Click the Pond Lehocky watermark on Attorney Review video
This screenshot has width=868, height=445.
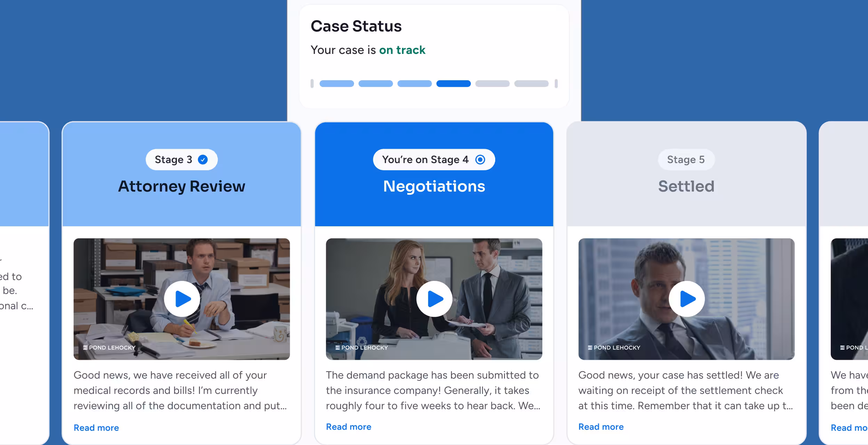tap(109, 347)
